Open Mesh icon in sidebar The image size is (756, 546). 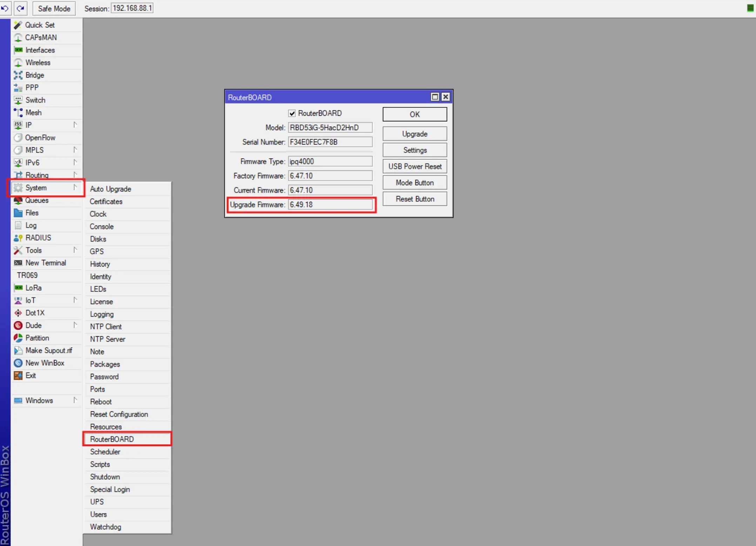18,113
